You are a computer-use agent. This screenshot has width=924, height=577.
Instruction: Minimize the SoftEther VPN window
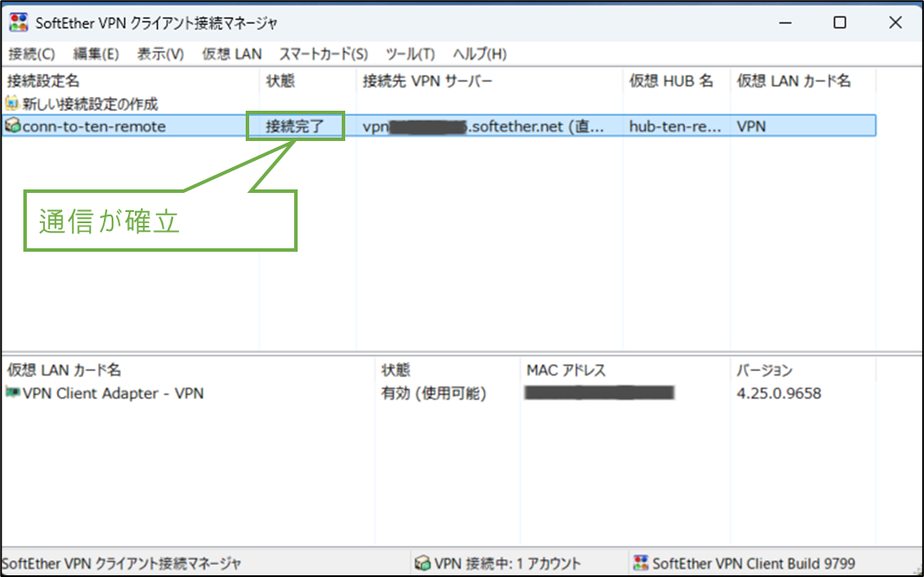(785, 22)
